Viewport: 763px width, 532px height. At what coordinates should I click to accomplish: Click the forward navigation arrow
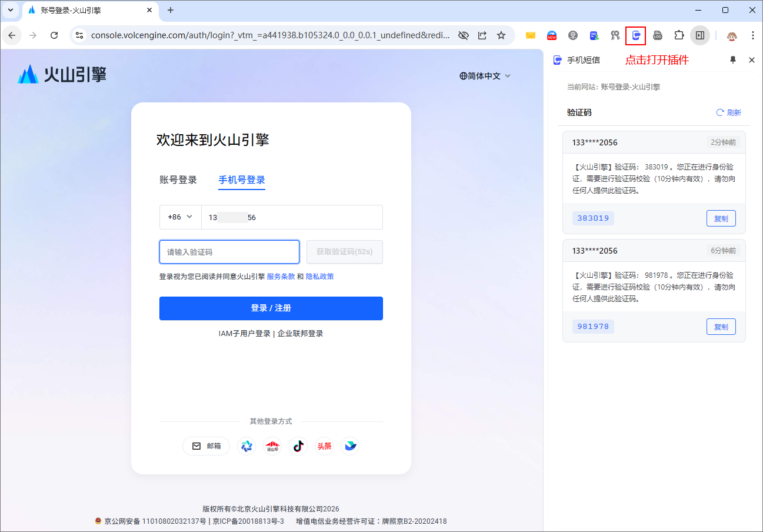click(x=33, y=35)
